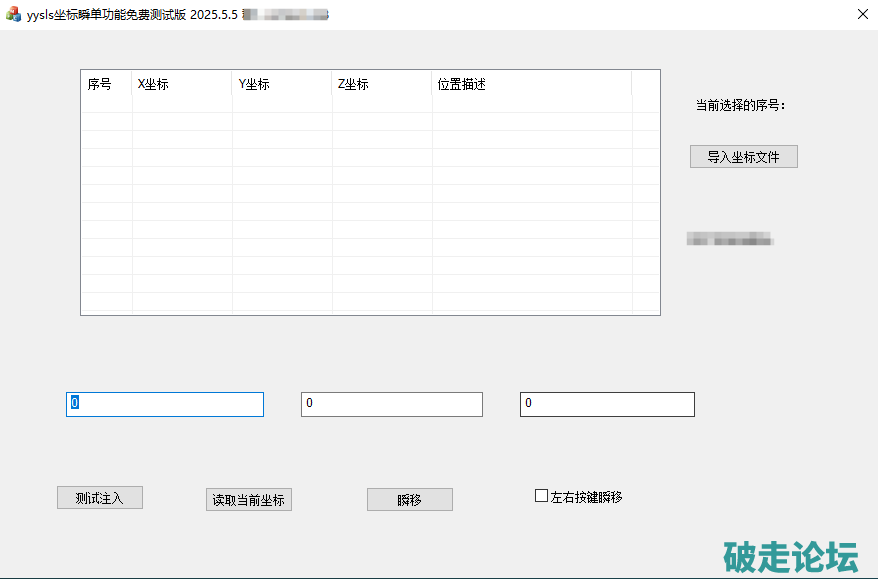Click the 破走论坛 watermark logo
The width and height of the screenshot is (878, 579).
coord(789,555)
